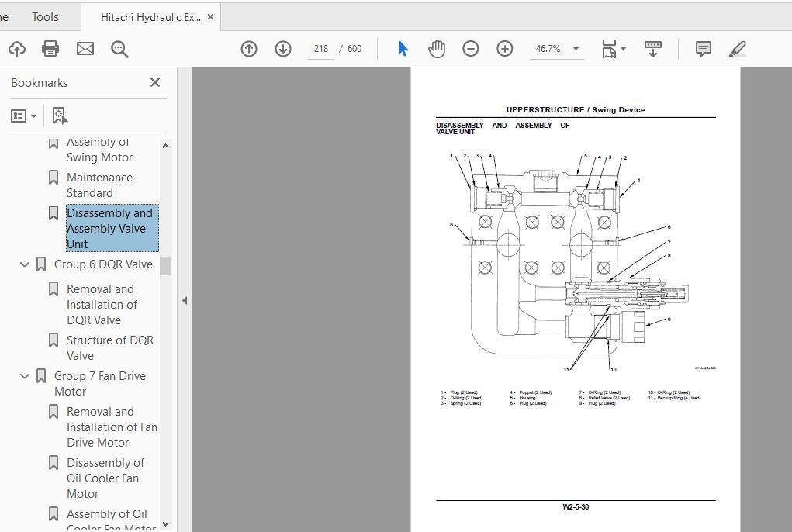Collapse the Group 6 DQR Valve bookmark
The height and width of the screenshot is (532, 792).
(24, 264)
